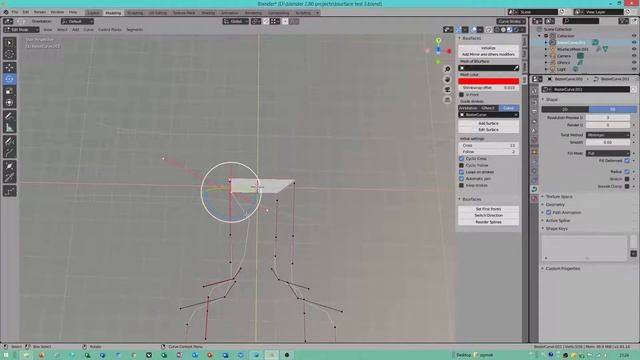Toggle the camera view icon
The width and height of the screenshot is (640, 360).
pos(447,90)
